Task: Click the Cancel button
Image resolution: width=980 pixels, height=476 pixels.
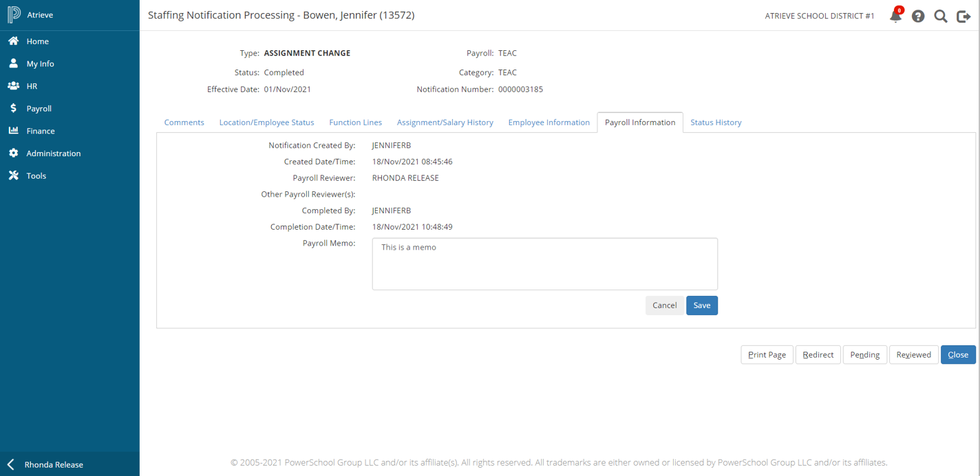Action: tap(664, 305)
